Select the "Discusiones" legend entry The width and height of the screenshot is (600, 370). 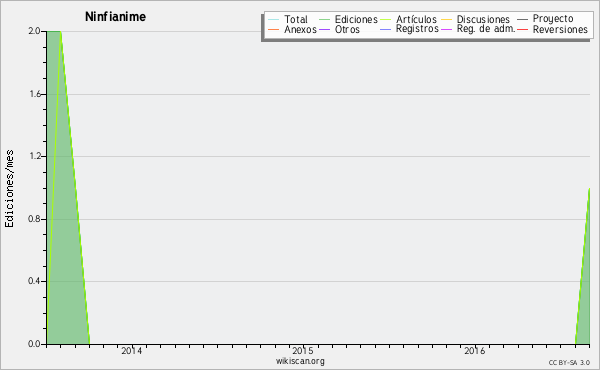pos(483,19)
